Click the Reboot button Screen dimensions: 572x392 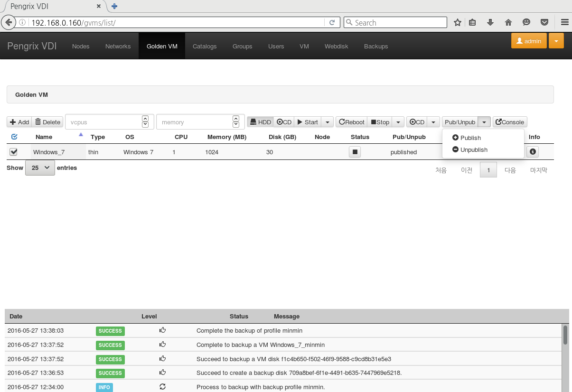[352, 122]
